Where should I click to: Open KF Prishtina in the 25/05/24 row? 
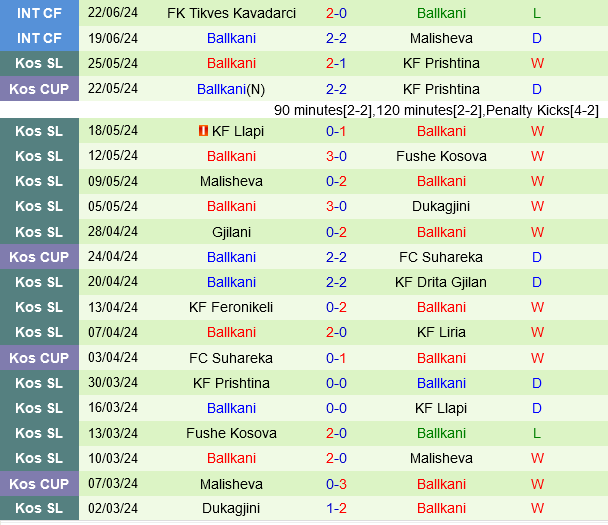[441, 63]
